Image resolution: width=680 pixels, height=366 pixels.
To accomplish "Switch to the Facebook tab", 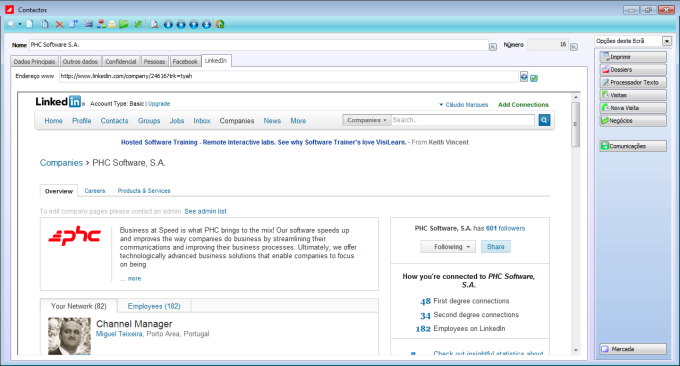I will [x=185, y=62].
